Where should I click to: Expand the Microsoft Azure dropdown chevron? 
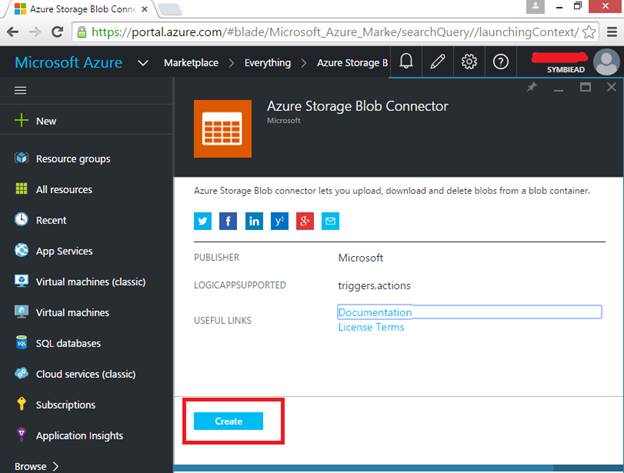click(143, 63)
